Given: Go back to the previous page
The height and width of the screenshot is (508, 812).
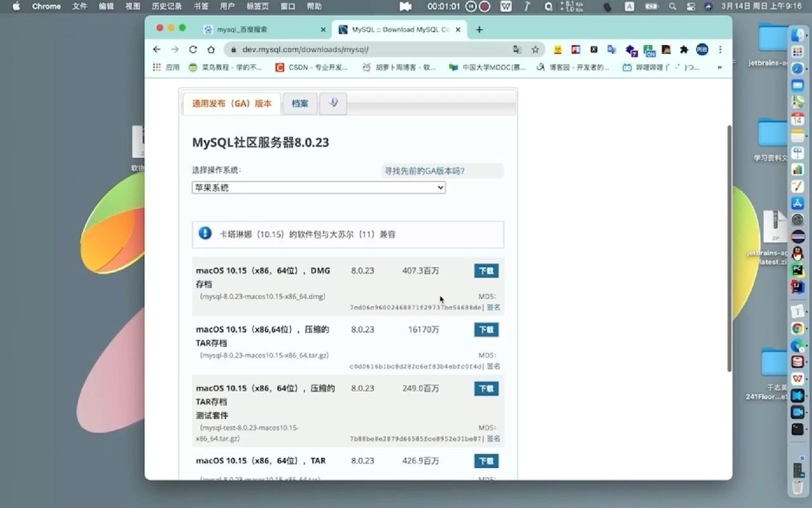Looking at the screenshot, I should point(157,50).
